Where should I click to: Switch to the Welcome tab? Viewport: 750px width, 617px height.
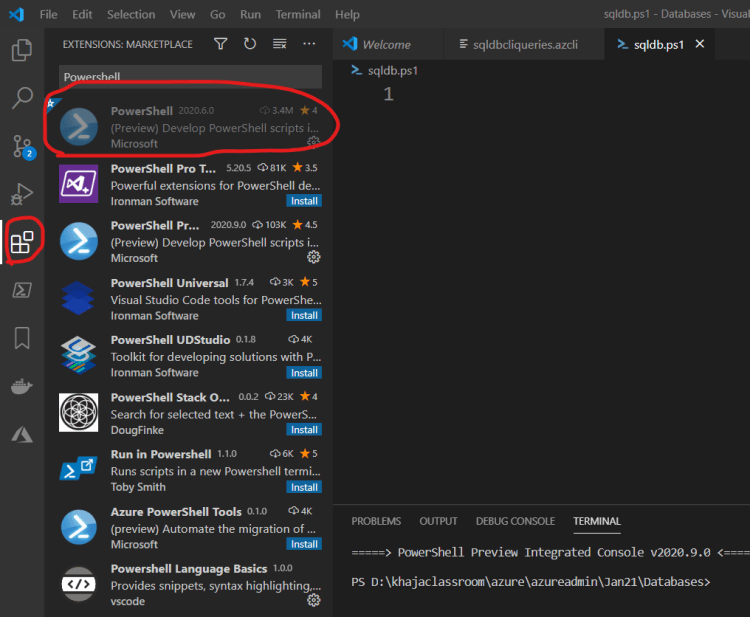[x=388, y=44]
